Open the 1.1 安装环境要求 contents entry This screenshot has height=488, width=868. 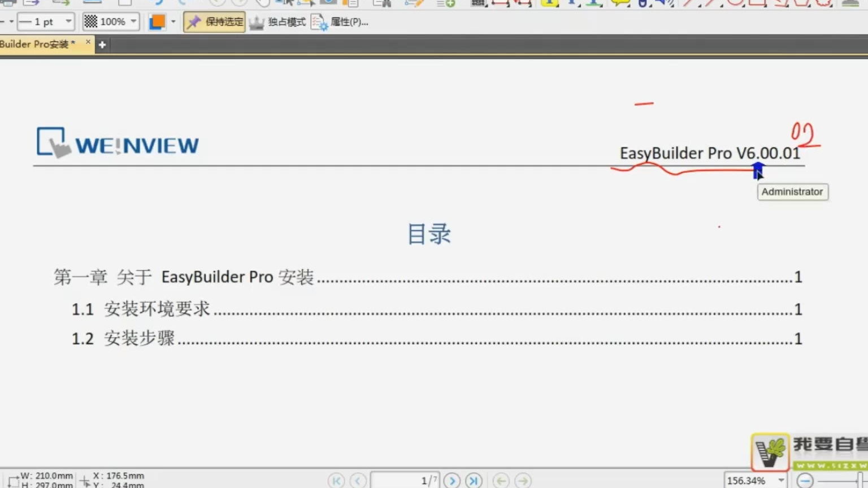tap(437, 309)
